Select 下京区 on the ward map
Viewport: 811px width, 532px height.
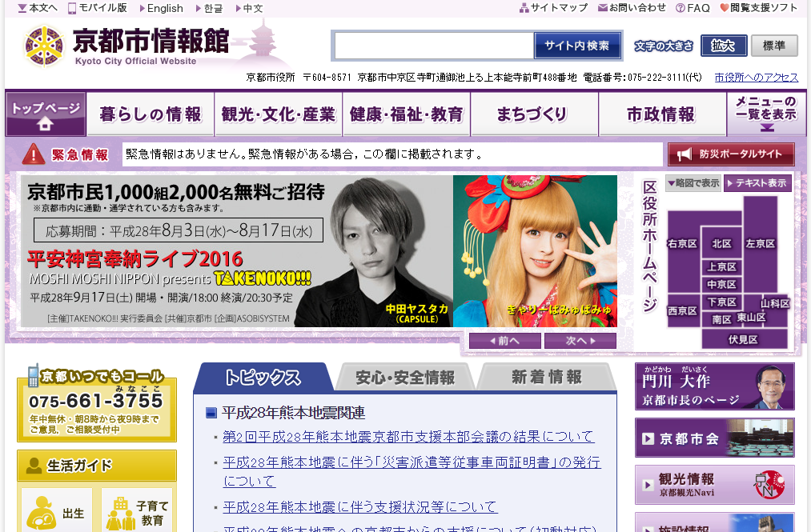pos(721,302)
